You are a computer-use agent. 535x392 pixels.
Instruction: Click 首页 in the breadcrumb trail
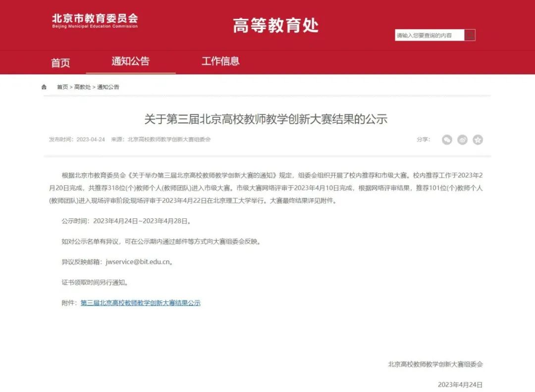[62, 87]
